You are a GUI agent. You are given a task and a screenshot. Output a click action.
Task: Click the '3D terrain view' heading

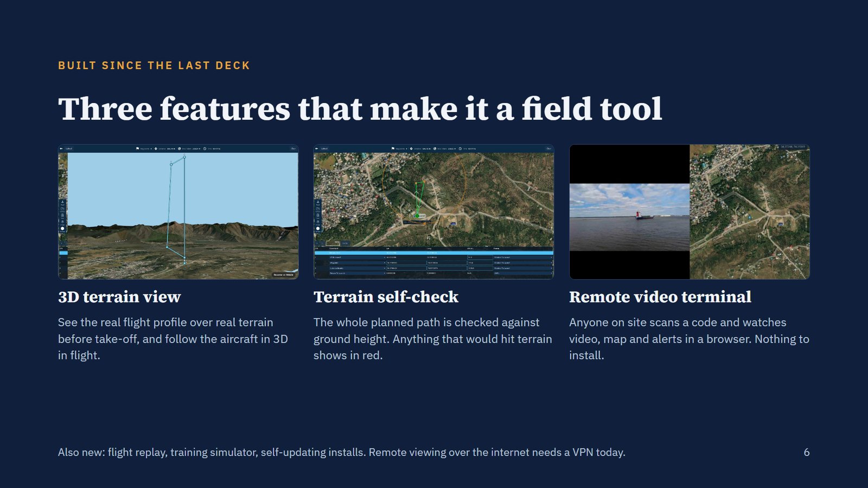(x=119, y=297)
